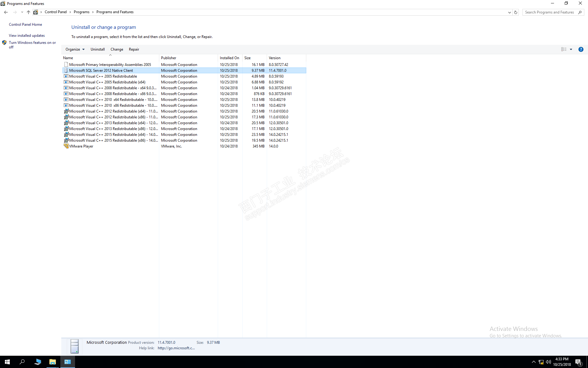Click the Back navigation arrow

[x=6, y=12]
